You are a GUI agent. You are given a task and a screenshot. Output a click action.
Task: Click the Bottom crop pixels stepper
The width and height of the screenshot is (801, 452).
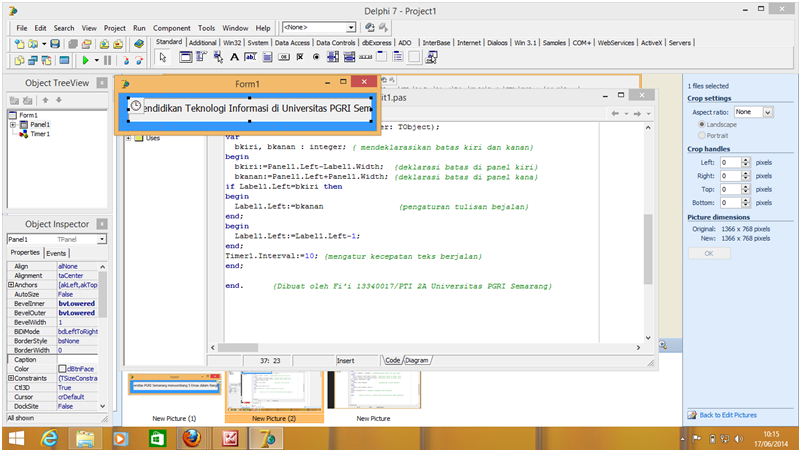(x=745, y=202)
